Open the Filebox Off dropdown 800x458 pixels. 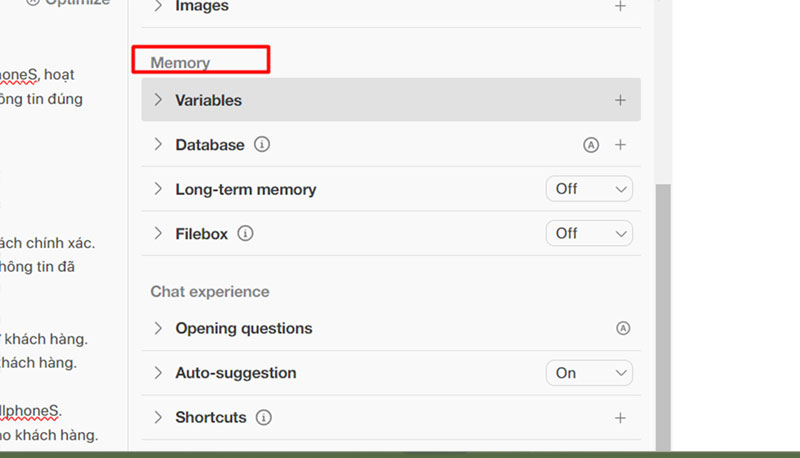click(589, 233)
